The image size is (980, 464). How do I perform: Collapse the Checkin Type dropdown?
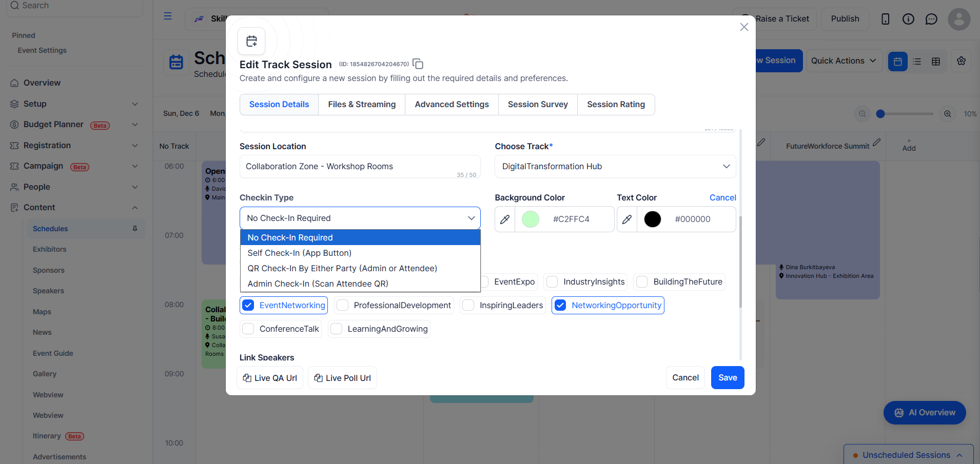(x=360, y=218)
